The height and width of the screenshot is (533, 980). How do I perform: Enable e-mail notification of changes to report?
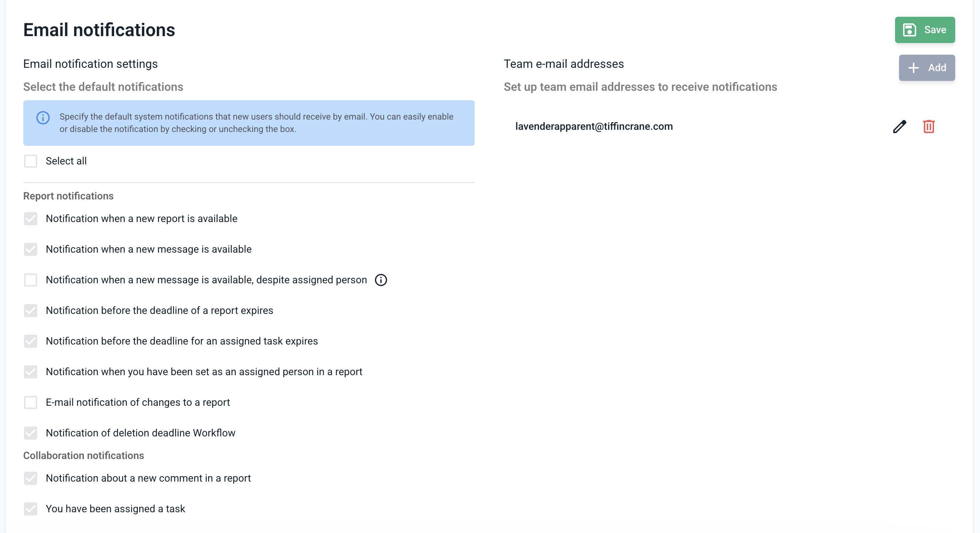30,402
